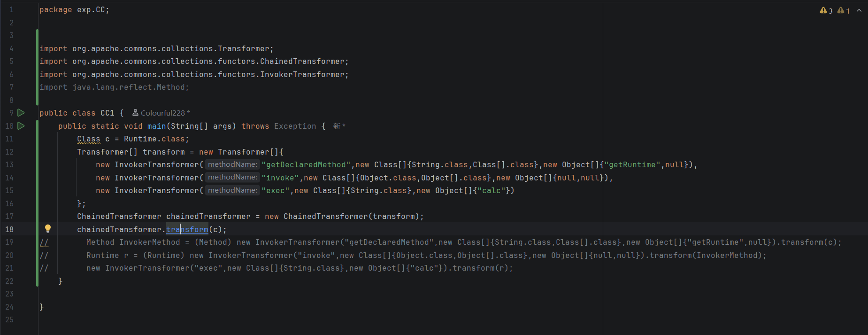Viewport: 868px width, 335px height.
Task: Click the closing brace on line 24
Action: pos(42,307)
